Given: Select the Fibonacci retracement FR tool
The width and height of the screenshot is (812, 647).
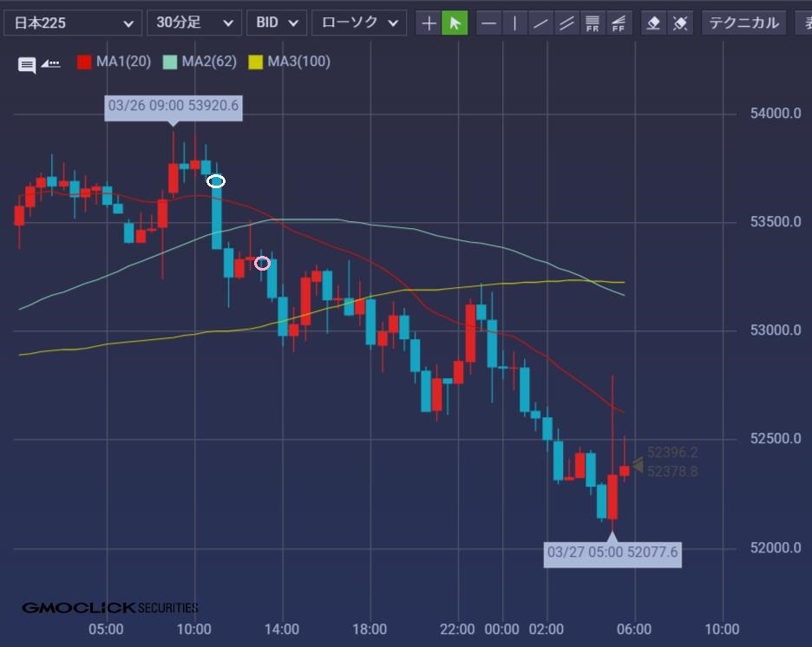Looking at the screenshot, I should click(593, 23).
